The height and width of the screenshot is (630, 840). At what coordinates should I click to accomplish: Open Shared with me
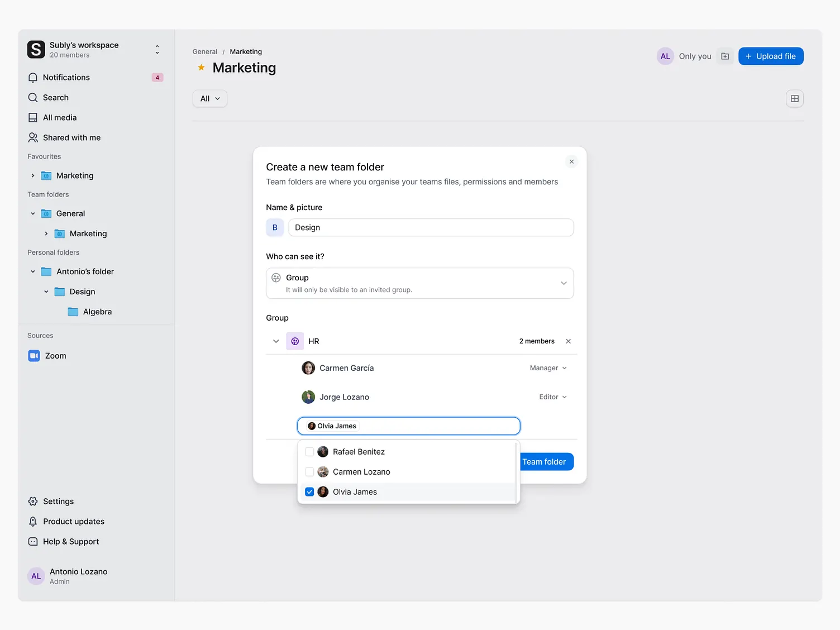pyautogui.click(x=71, y=137)
